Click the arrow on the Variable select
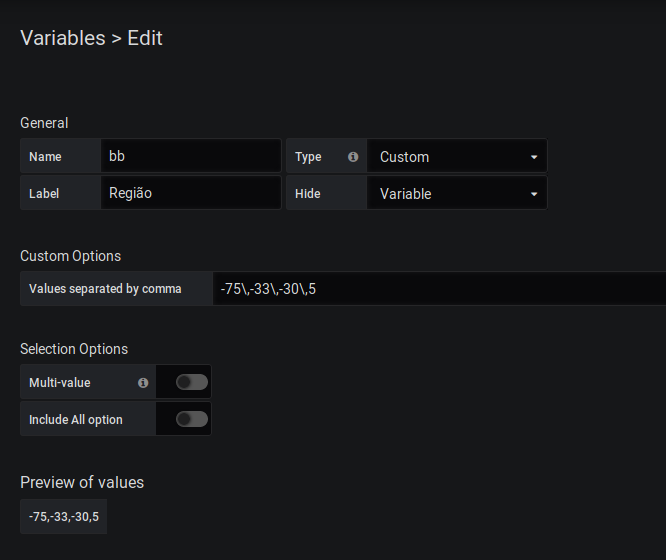Image resolution: width=666 pixels, height=560 pixels. pos(534,194)
